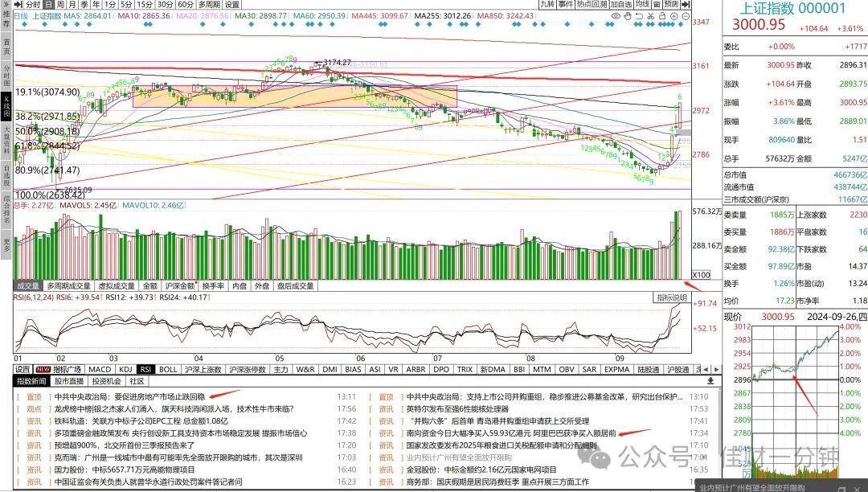Click the collapse arrow icon at top right

[686, 5]
